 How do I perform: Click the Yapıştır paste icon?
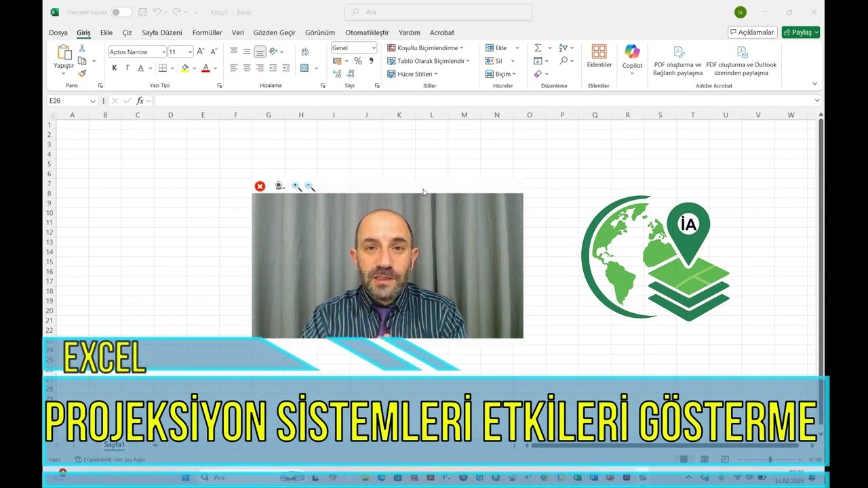(x=64, y=53)
